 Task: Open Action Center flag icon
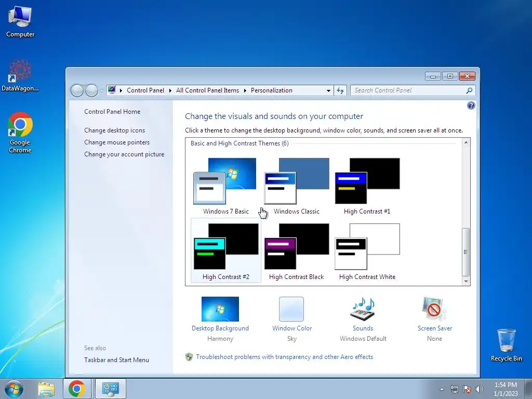pyautogui.click(x=467, y=389)
